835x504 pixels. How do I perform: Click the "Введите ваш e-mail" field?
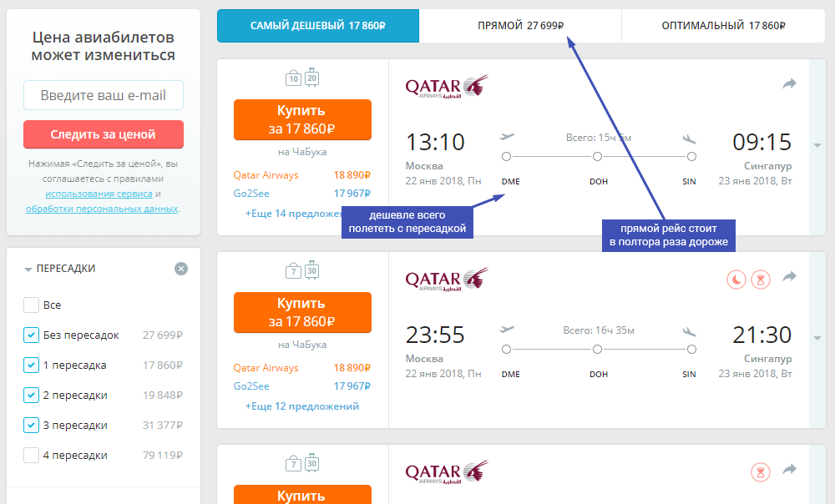[104, 95]
